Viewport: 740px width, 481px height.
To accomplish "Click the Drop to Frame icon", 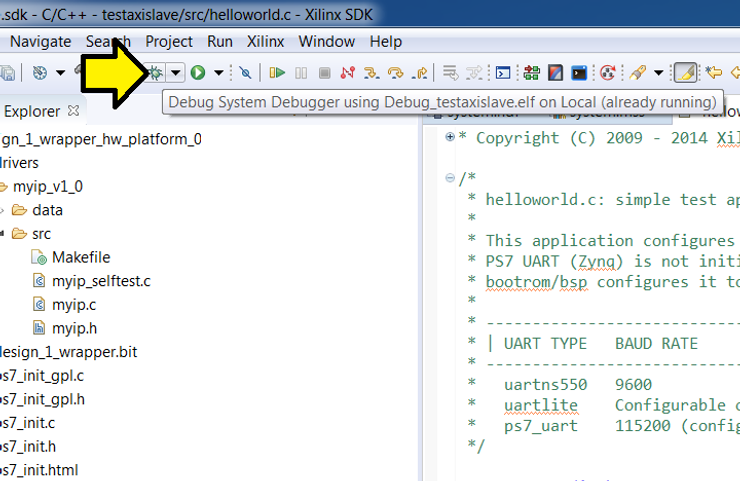I will point(451,73).
